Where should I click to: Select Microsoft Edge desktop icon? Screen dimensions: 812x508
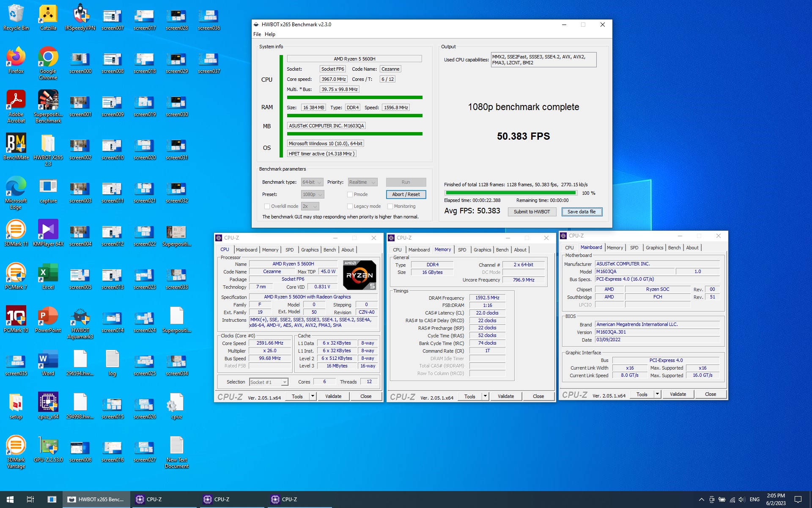[x=16, y=193]
